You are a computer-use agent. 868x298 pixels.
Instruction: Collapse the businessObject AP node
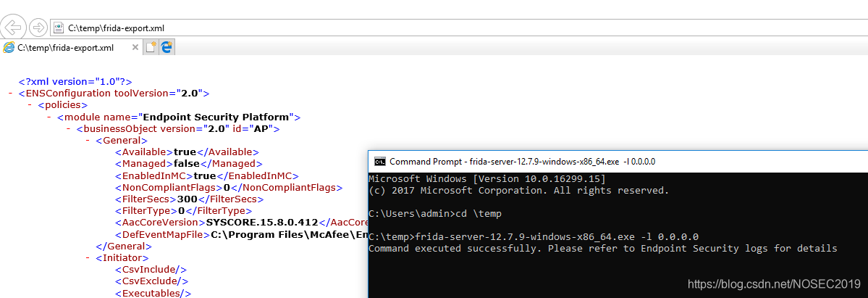point(68,129)
